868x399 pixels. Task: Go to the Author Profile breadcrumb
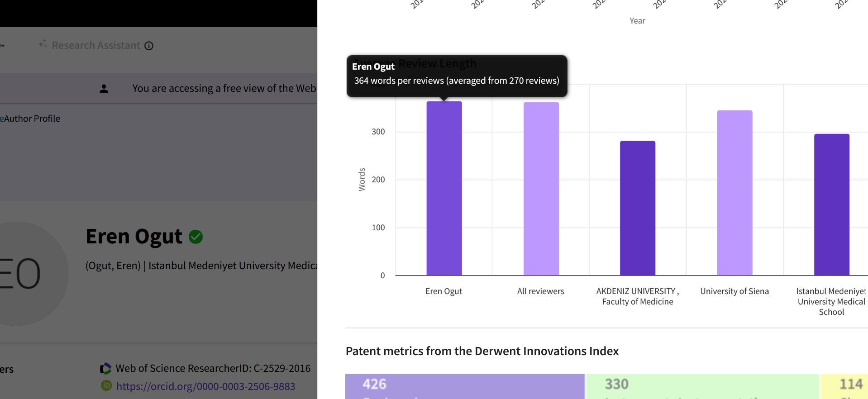coord(32,119)
